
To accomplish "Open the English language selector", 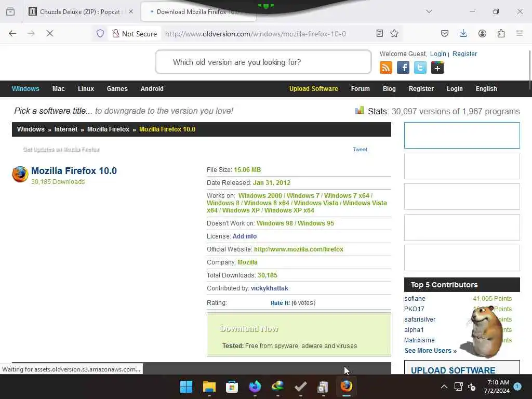I will point(486,88).
